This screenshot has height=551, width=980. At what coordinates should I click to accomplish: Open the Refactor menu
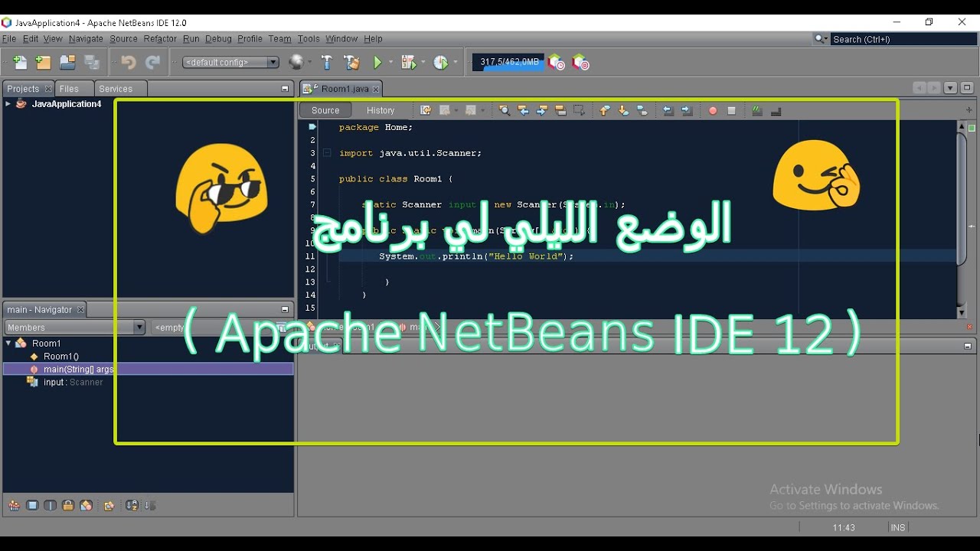[x=160, y=39]
